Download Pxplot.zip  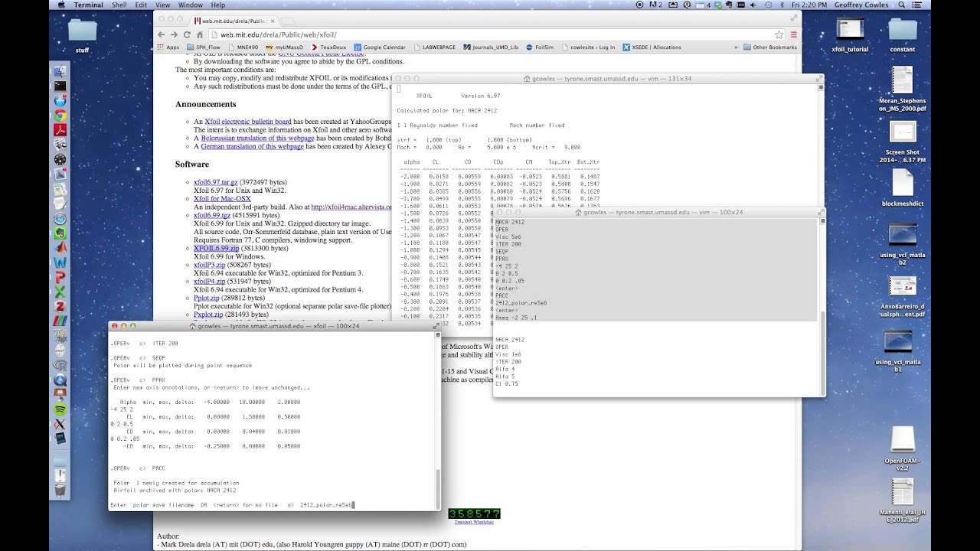click(x=208, y=315)
